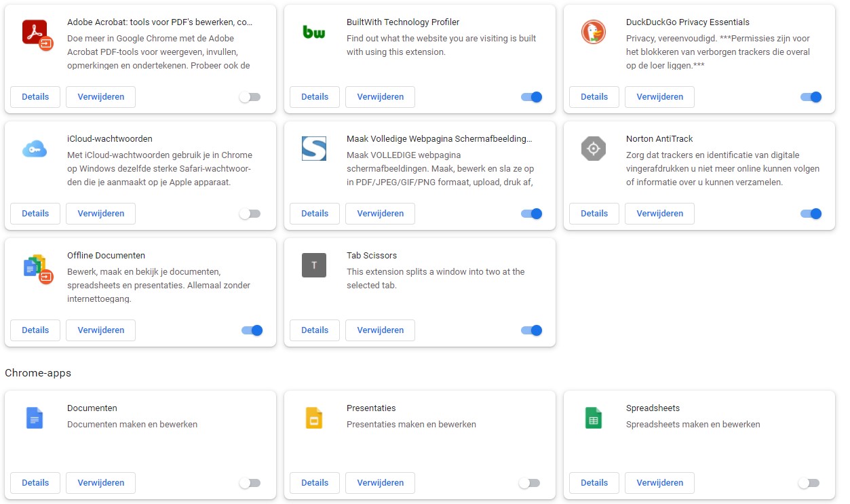
Task: Open Details for BuiltWith Technology Profiler
Action: point(315,97)
